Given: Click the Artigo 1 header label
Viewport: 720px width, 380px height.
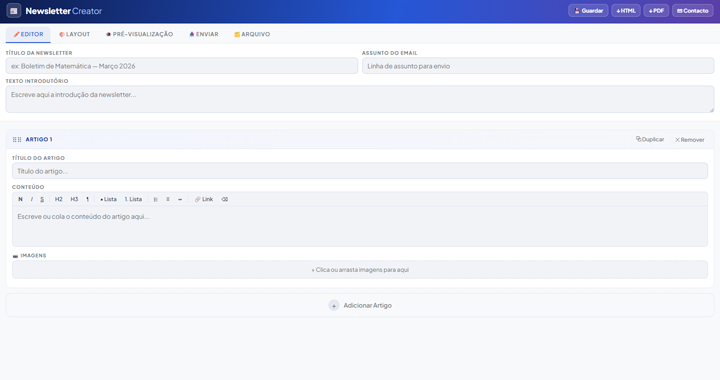Looking at the screenshot, I should 39,140.
